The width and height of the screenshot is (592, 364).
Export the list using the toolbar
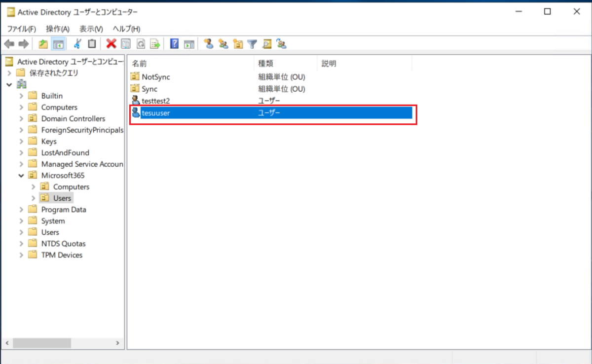coord(155,44)
